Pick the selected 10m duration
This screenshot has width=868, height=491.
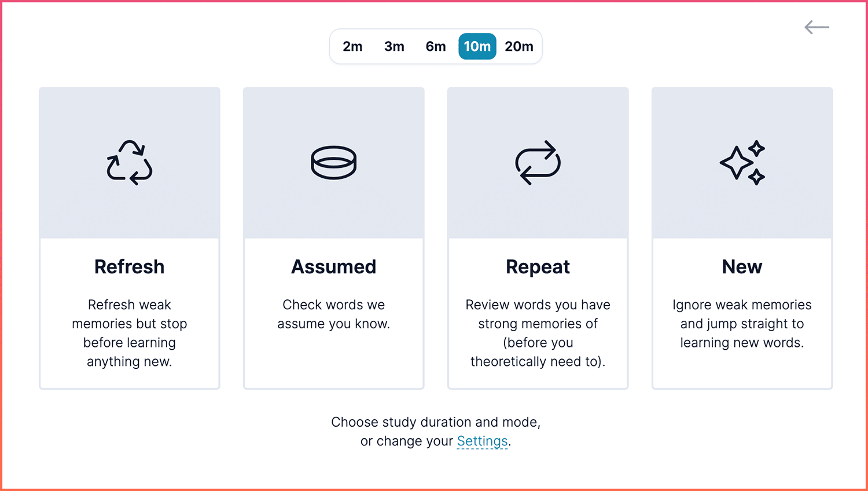pos(477,46)
